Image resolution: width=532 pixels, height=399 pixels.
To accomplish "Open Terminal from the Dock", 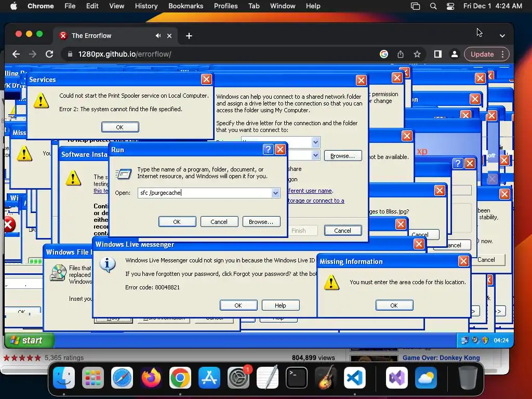I will click(x=297, y=378).
